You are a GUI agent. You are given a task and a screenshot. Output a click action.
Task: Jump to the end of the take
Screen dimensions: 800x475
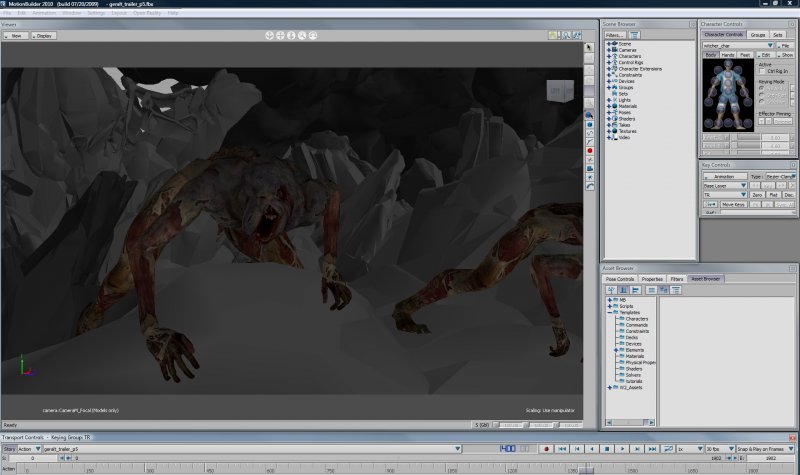[652, 449]
